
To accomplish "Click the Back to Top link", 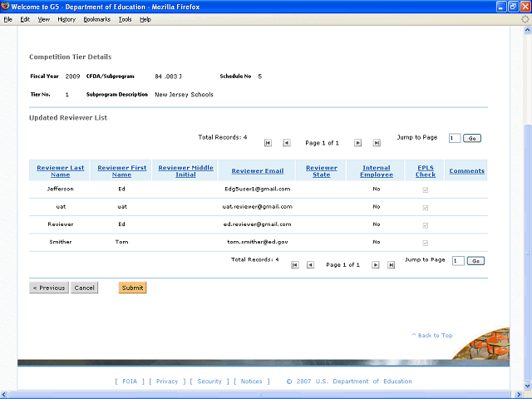I will 432,335.
